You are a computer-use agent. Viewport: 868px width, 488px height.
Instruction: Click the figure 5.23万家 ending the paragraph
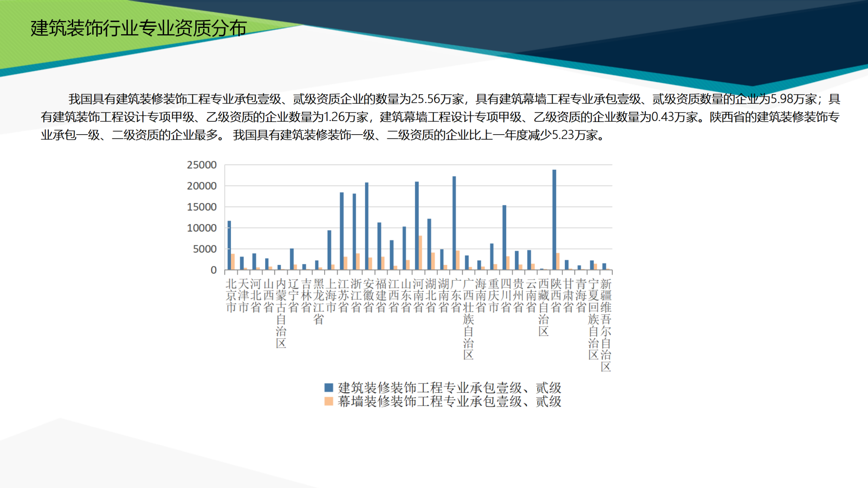coord(575,135)
